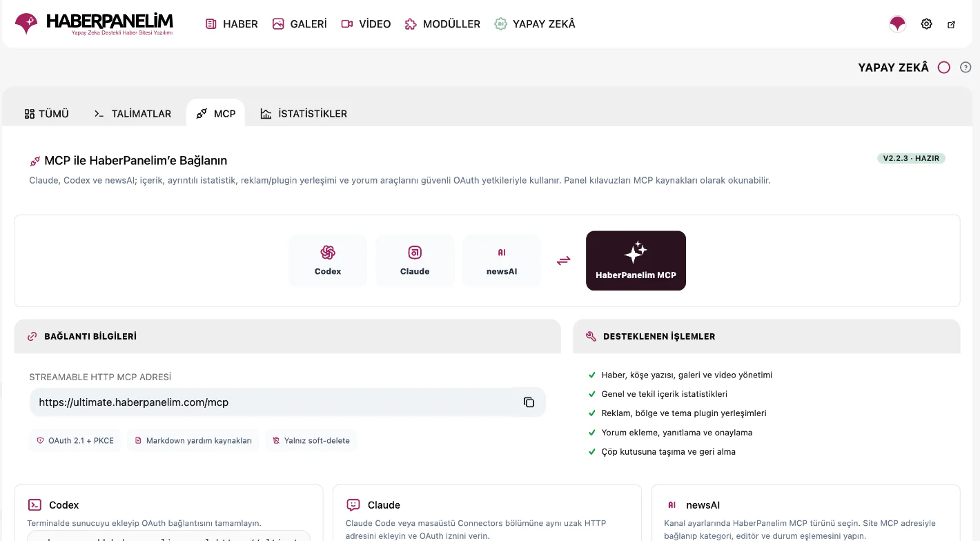
Task: Open the user avatar in the header
Action: click(897, 24)
